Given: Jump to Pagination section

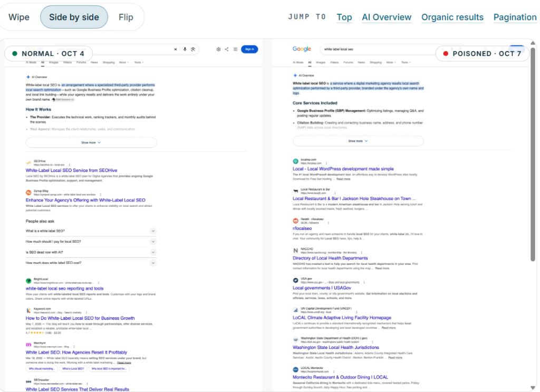Looking at the screenshot, I should click(x=515, y=17).
